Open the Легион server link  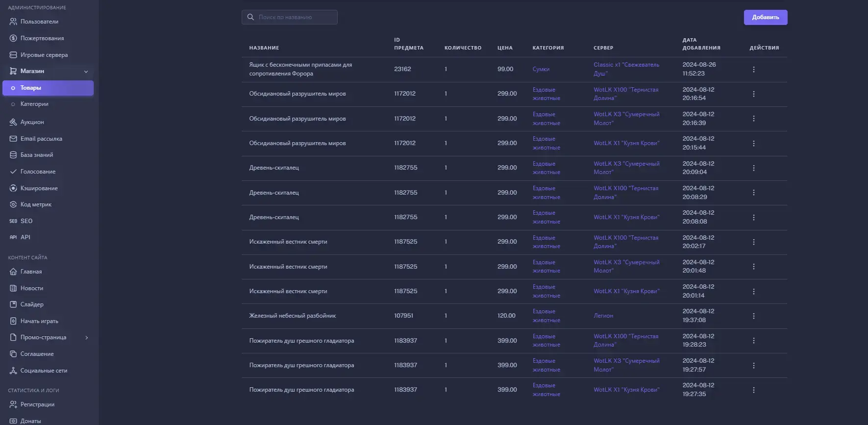pos(603,316)
